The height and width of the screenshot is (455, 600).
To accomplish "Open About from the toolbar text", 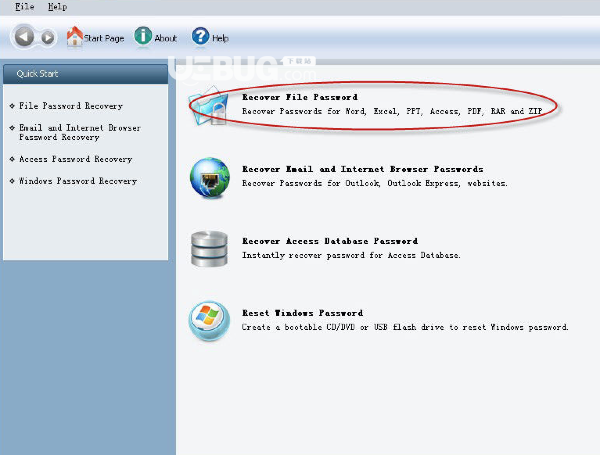I will (166, 38).
